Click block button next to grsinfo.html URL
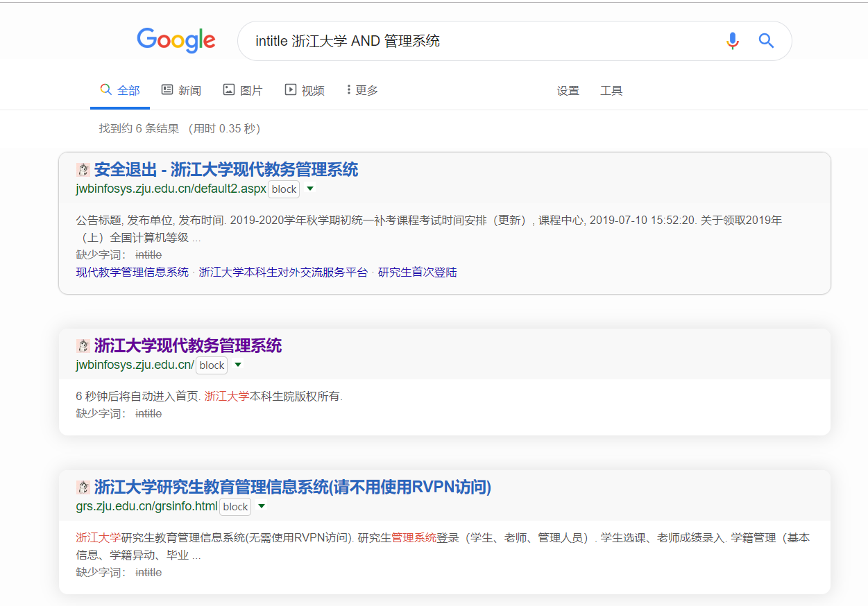 (x=235, y=507)
